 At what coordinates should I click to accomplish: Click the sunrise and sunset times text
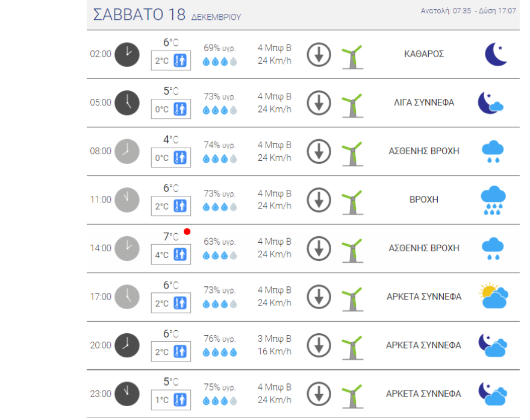point(468,11)
